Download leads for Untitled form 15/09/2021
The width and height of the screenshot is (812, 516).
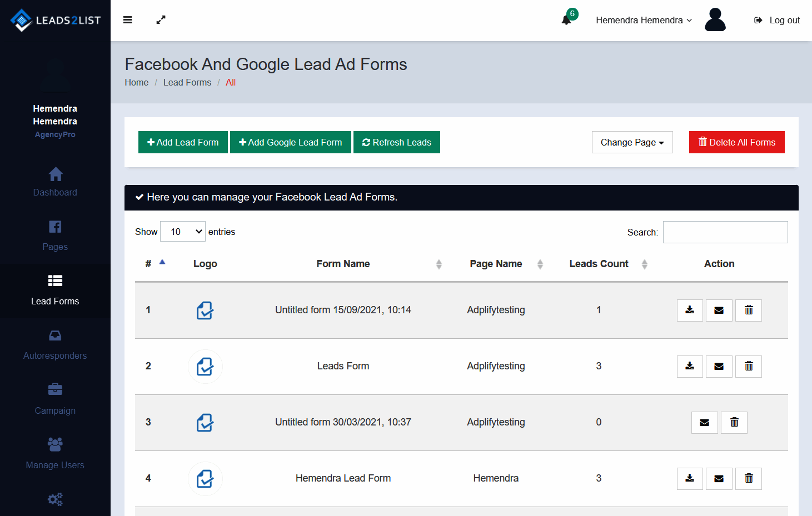[x=690, y=310]
